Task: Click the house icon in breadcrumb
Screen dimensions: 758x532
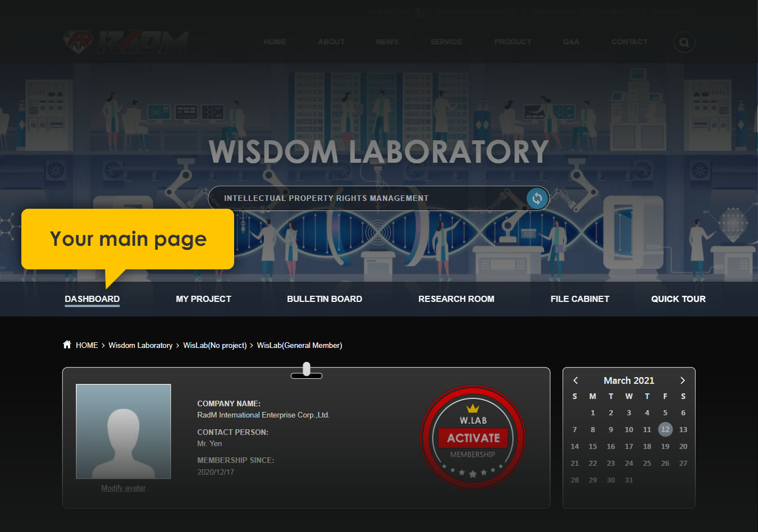Action: point(67,345)
